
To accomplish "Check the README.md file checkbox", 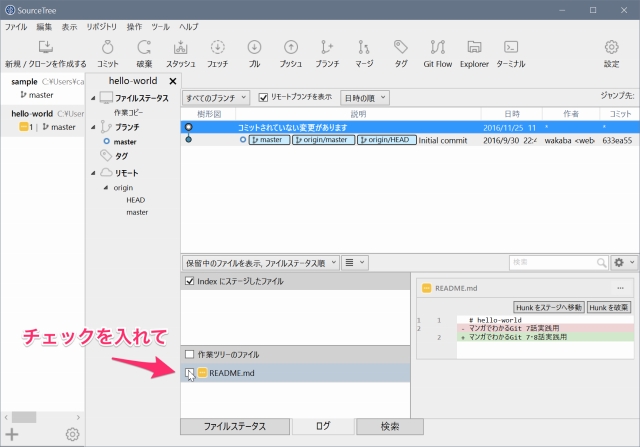I will [x=189, y=373].
